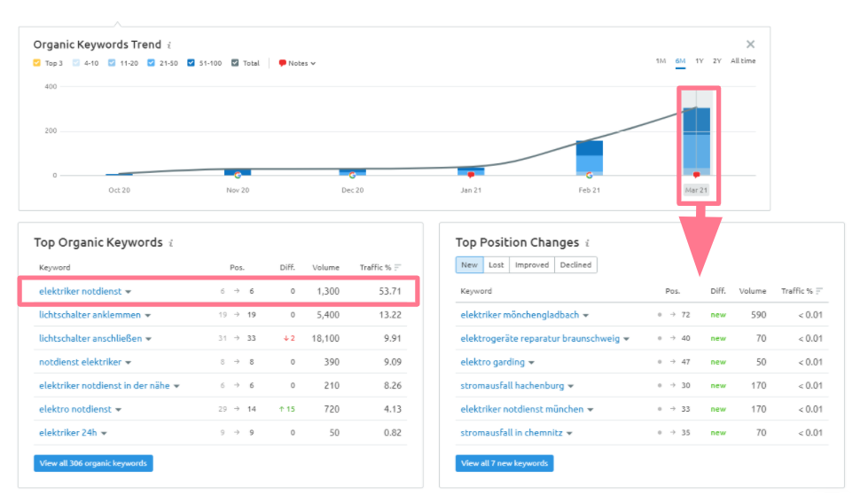
Task: Select the 1M time range
Action: pos(661,61)
